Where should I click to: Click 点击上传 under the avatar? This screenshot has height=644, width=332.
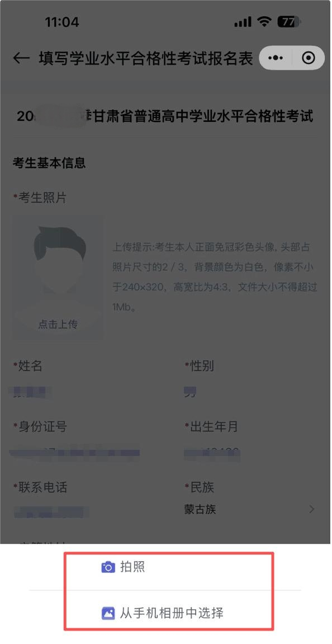58,325
